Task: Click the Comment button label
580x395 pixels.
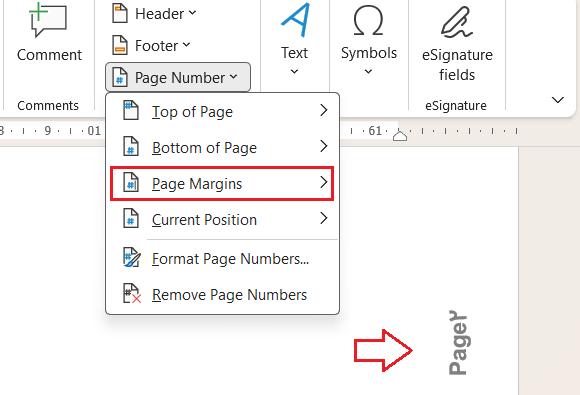Action: pos(49,55)
